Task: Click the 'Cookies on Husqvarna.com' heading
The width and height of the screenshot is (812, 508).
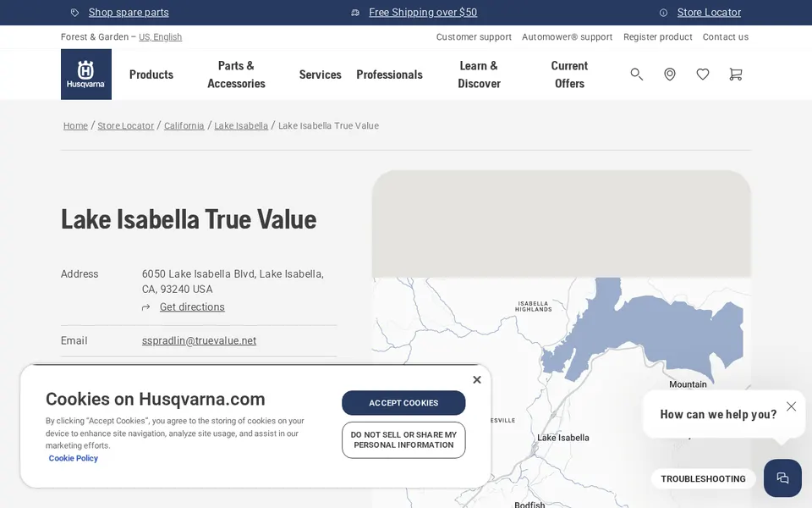Action: tap(156, 399)
